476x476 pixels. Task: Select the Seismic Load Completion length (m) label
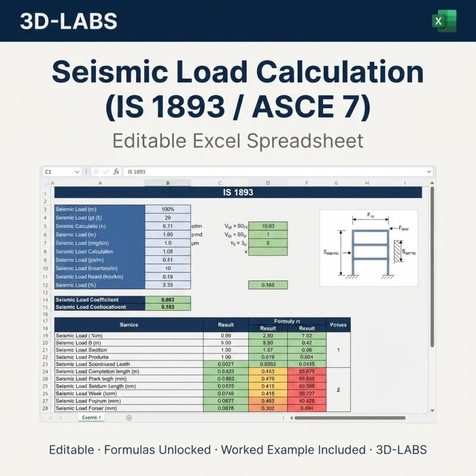[x=129, y=371]
